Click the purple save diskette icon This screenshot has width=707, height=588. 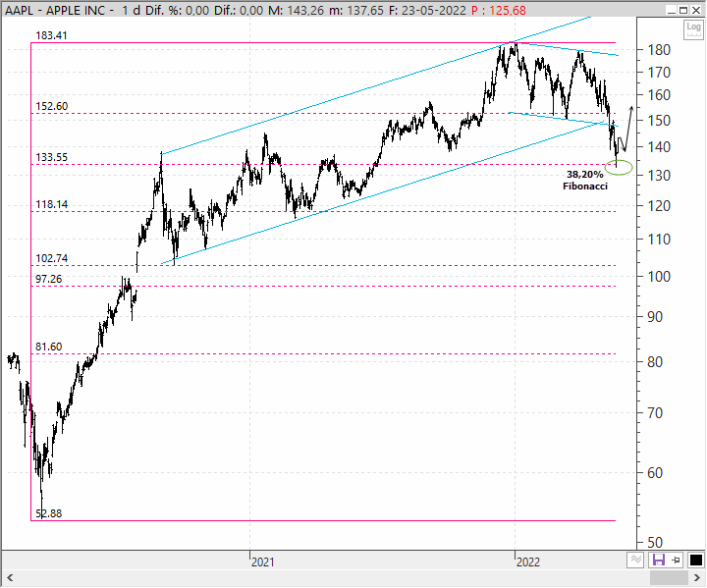coord(659,561)
